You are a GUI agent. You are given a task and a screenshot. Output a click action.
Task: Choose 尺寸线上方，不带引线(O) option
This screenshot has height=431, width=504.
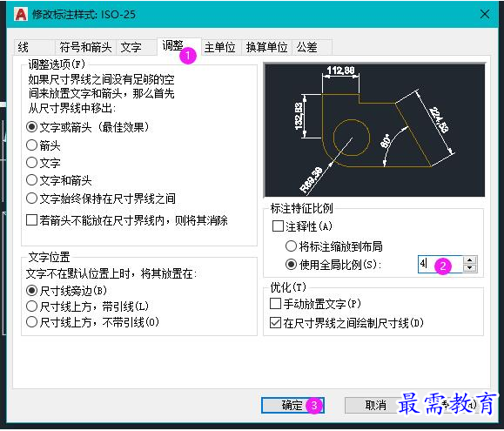[x=92, y=321]
